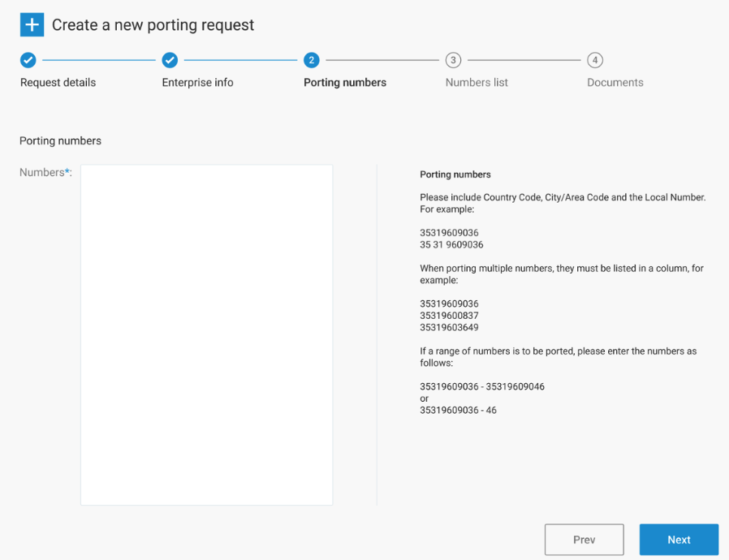Click the blue plus icon beside the title

point(32,24)
